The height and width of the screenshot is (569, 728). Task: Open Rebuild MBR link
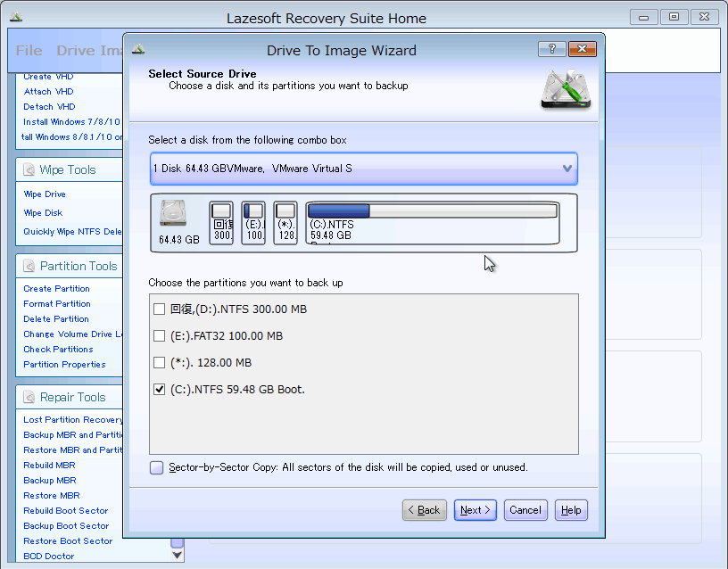(x=49, y=466)
